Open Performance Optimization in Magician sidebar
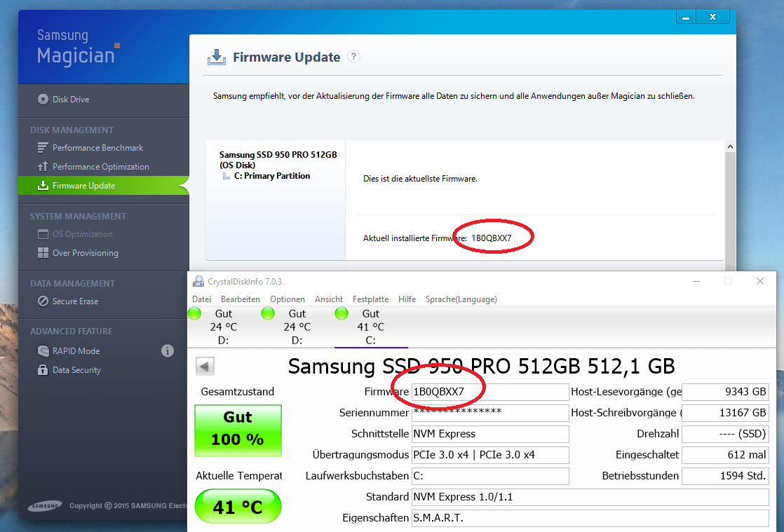The image size is (784, 532). click(x=93, y=167)
